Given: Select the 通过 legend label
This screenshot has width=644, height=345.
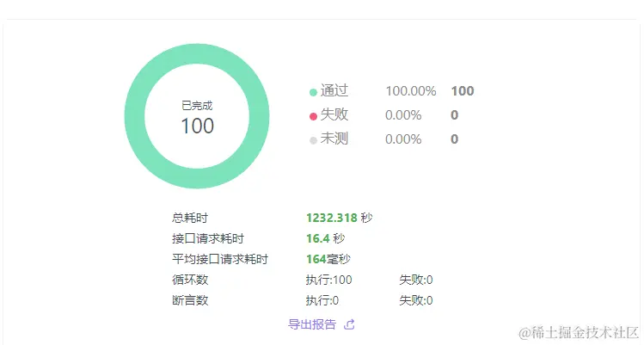Looking at the screenshot, I should [x=334, y=90].
